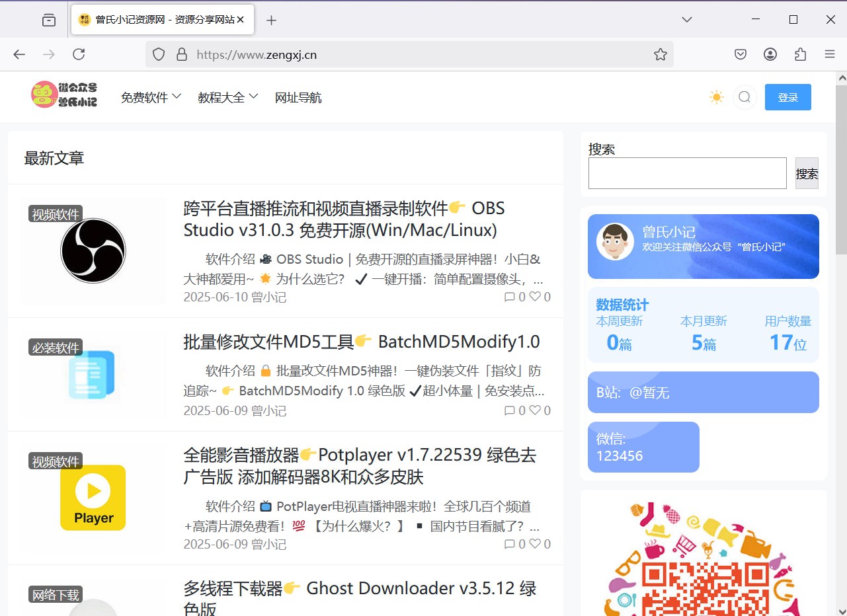Open the Firefox account icon
847x616 pixels.
(x=770, y=54)
